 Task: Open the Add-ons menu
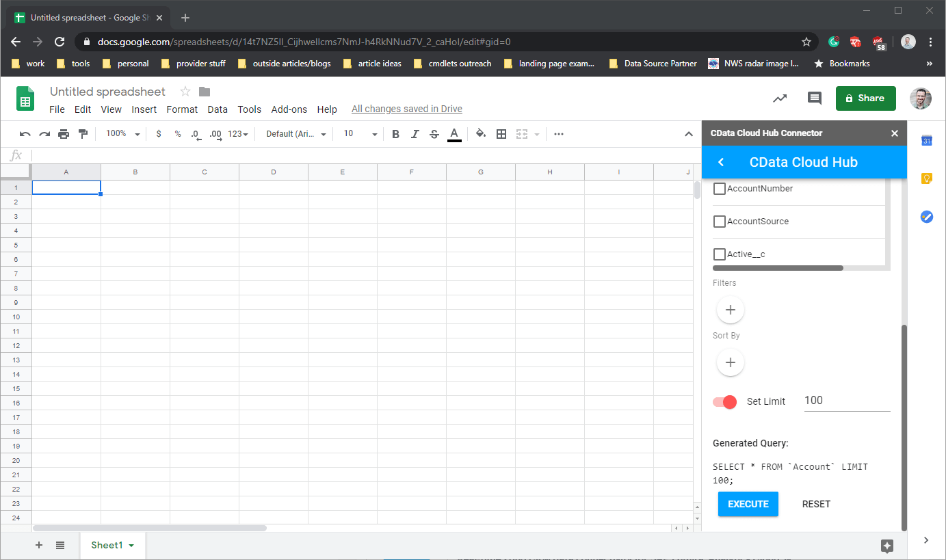click(x=289, y=109)
